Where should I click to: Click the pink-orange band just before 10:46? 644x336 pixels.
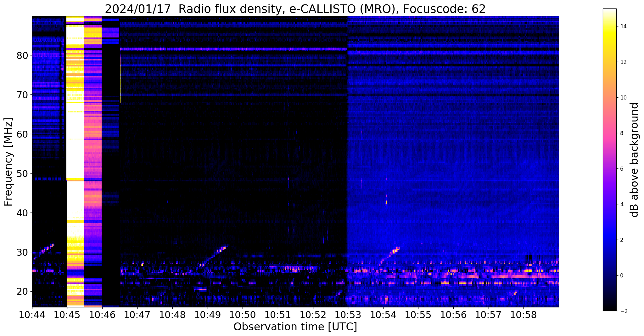tap(93, 161)
